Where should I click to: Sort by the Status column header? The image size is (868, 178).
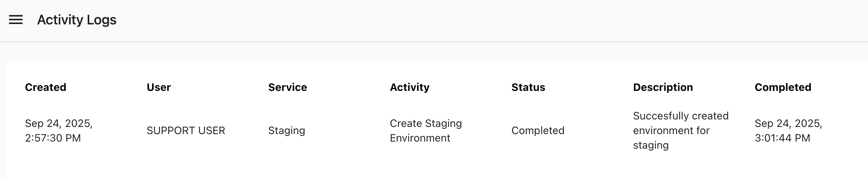528,87
